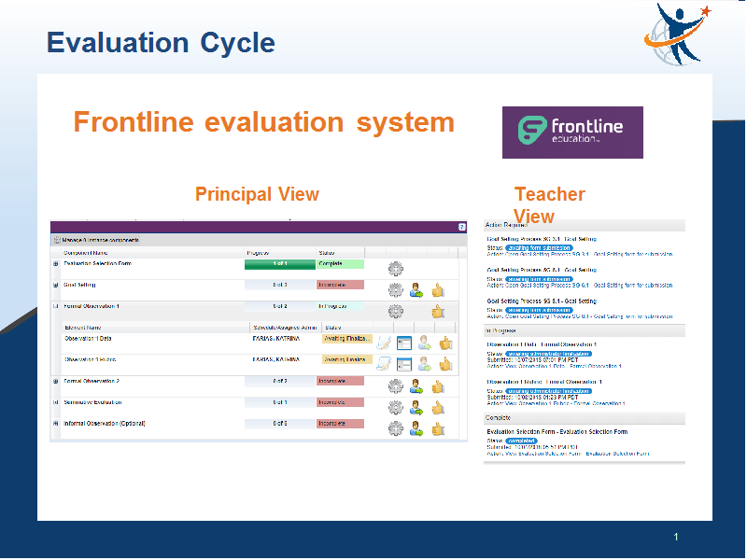Click user icon in Observation 1 Rubric row
The width and height of the screenshot is (747, 560).
click(x=425, y=364)
